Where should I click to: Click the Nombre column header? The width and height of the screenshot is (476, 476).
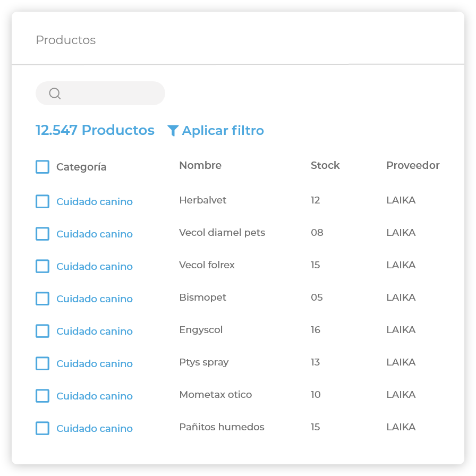(200, 166)
